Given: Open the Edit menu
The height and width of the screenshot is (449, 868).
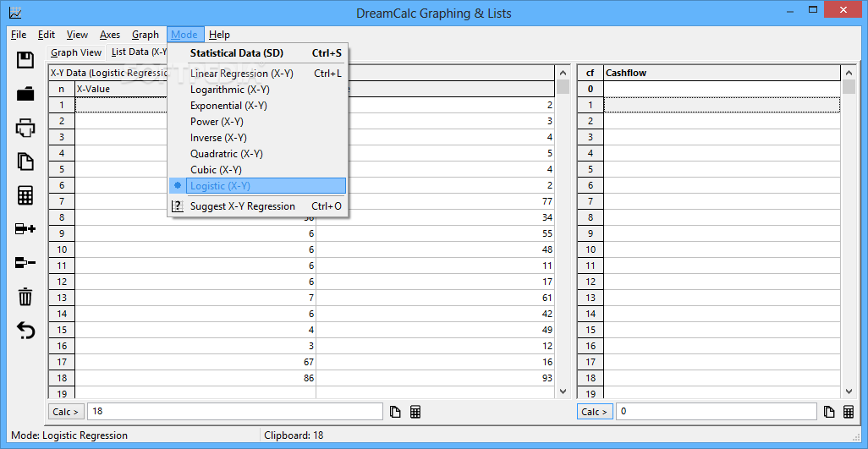Looking at the screenshot, I should tap(47, 35).
